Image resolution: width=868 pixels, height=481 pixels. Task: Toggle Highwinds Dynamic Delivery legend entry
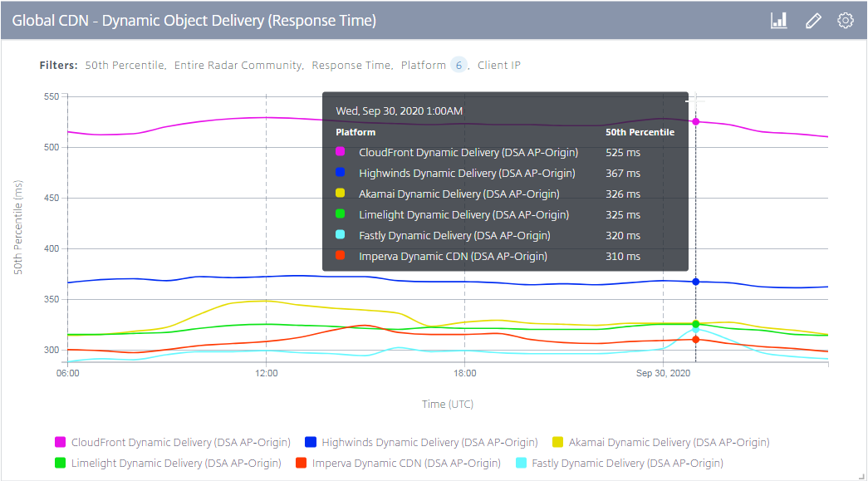(421, 442)
